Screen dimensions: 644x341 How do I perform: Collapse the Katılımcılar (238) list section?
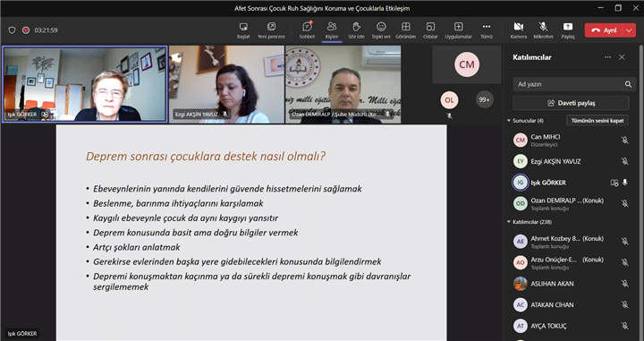coord(509,222)
